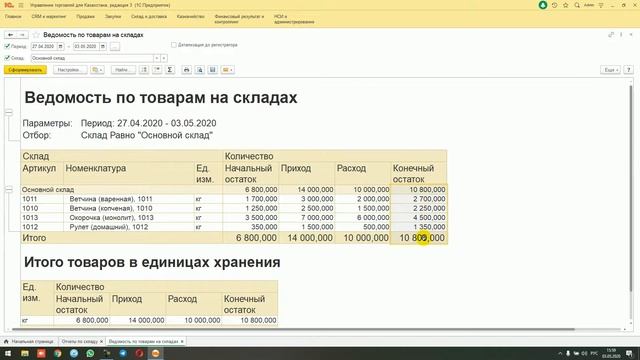This screenshot has width=640, height=360.
Task: Click the yellow Сформировать button
Action: [25, 70]
